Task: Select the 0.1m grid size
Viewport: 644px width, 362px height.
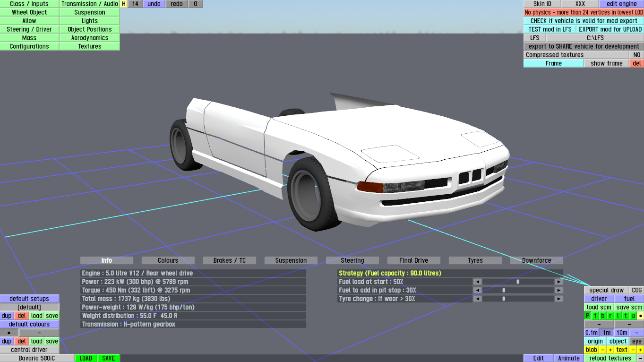Action: pyautogui.click(x=592, y=333)
